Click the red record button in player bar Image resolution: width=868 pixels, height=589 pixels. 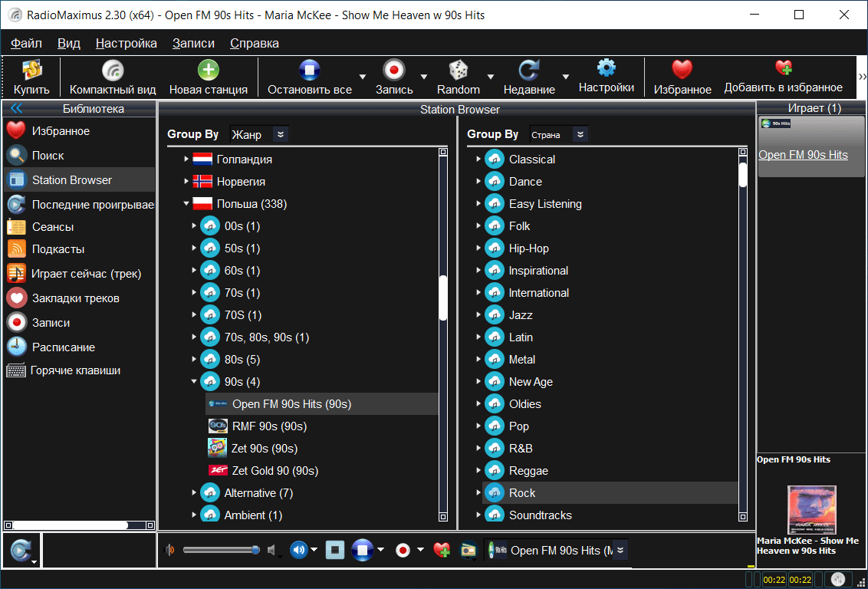point(403,550)
